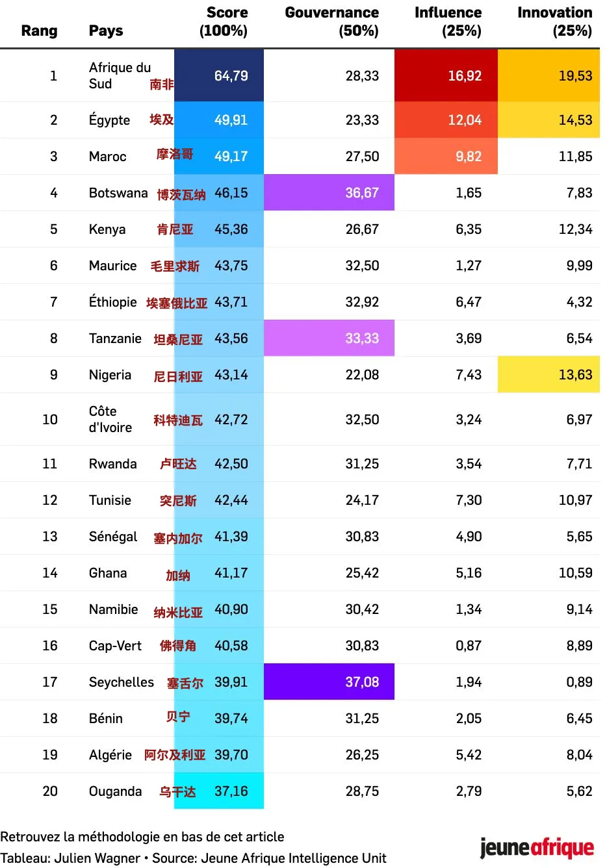The image size is (607, 868).
Task: Click the Seychelles country name
Action: [x=122, y=682]
